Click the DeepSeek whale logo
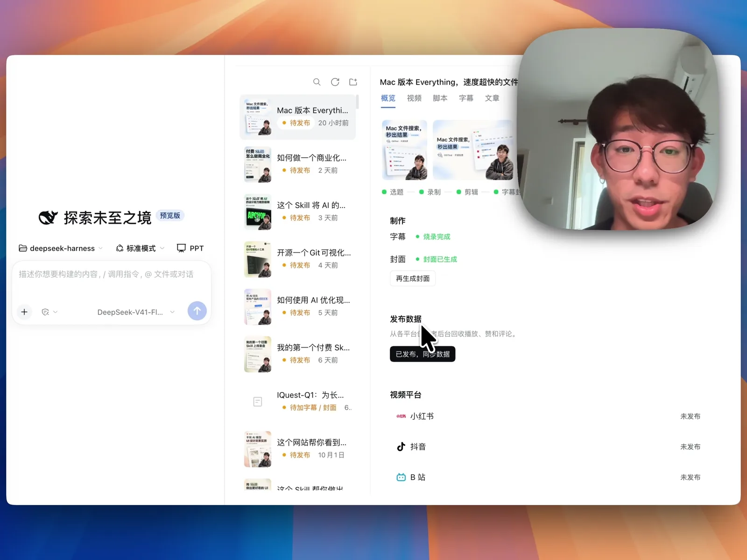 [48, 217]
